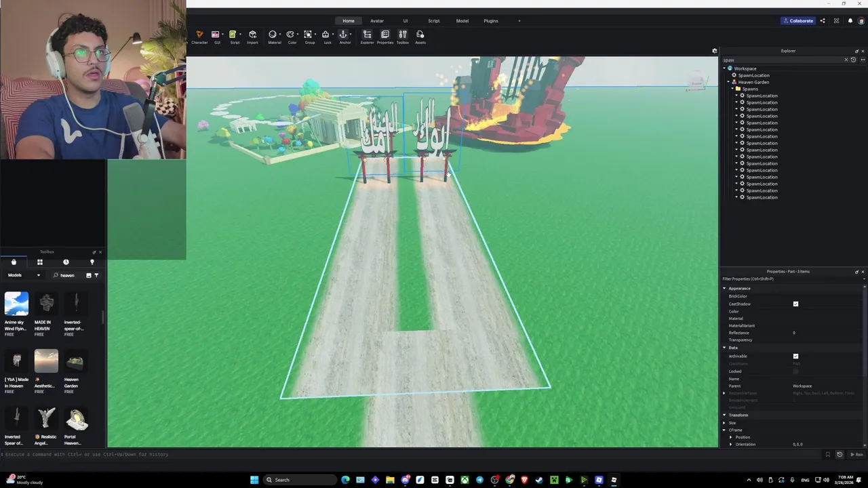Collapse the Workspace tree node
Image resolution: width=868 pixels, height=488 pixels.
click(724, 68)
